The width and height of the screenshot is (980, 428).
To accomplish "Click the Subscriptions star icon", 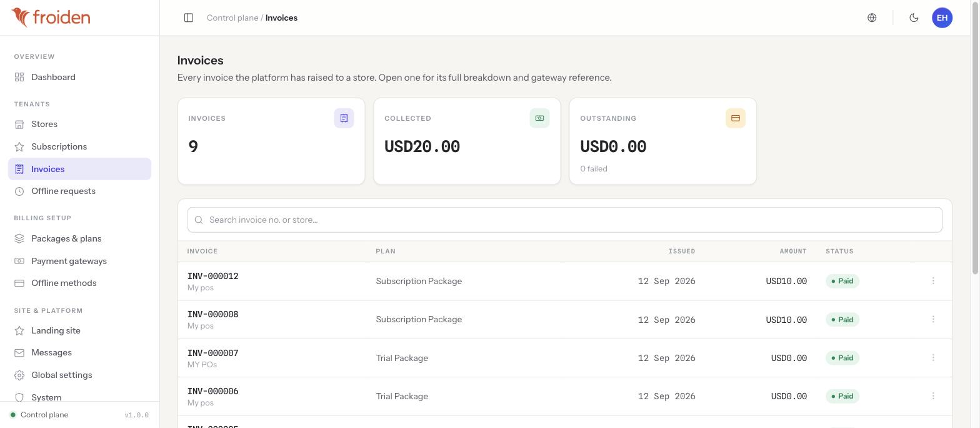I will pos(19,146).
